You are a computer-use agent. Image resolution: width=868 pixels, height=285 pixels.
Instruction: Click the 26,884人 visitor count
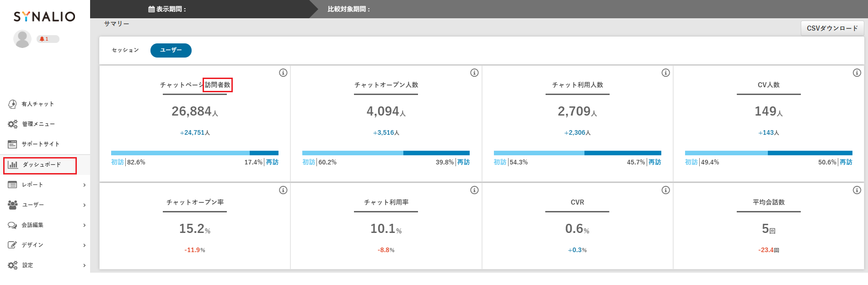195,111
